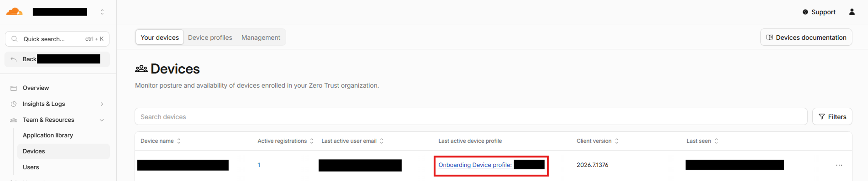The width and height of the screenshot is (868, 181).
Task: Click the Search devices field
Action: [x=471, y=117]
